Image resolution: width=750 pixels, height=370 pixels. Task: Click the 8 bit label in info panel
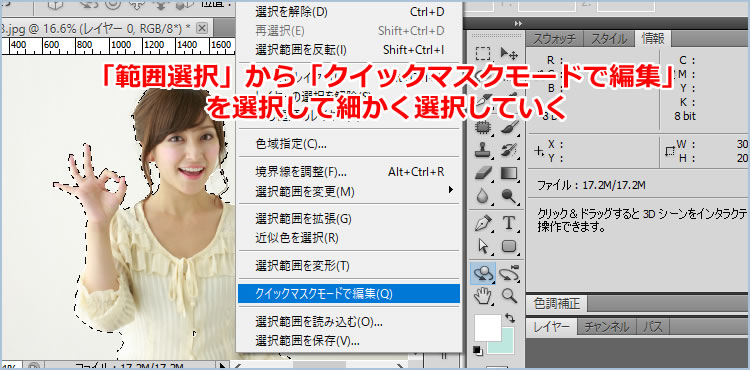(684, 116)
